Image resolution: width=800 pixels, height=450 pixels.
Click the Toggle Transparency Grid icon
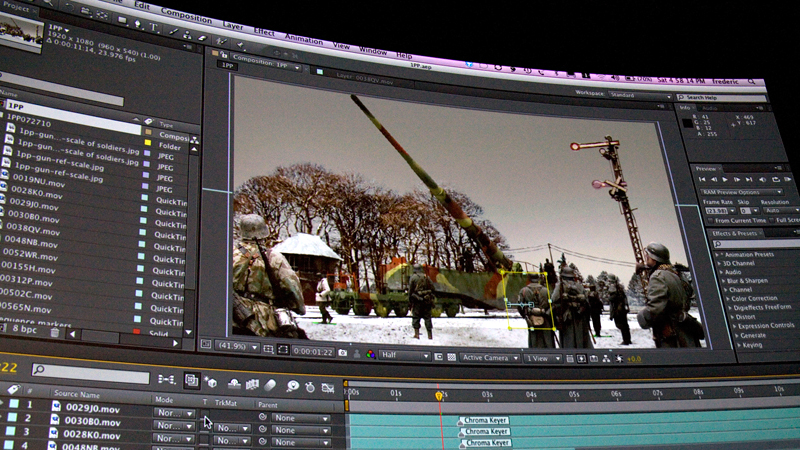pos(451,357)
